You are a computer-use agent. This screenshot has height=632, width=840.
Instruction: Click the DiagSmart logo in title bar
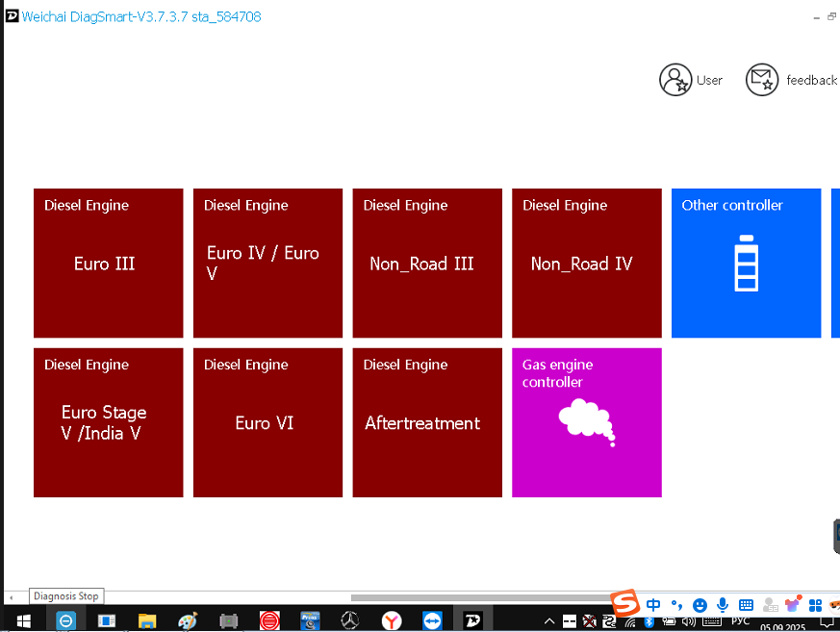tap(12, 16)
